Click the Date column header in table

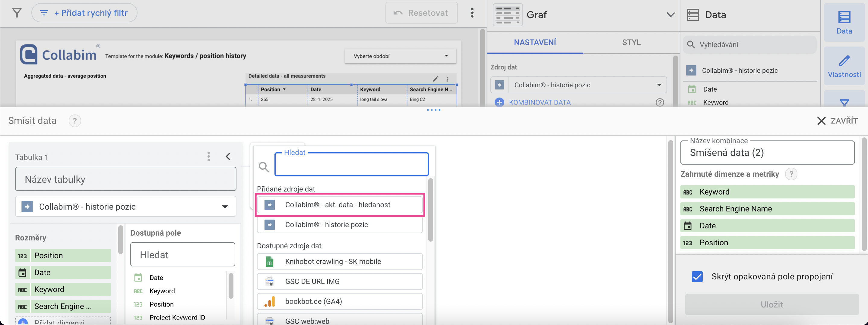[316, 89]
